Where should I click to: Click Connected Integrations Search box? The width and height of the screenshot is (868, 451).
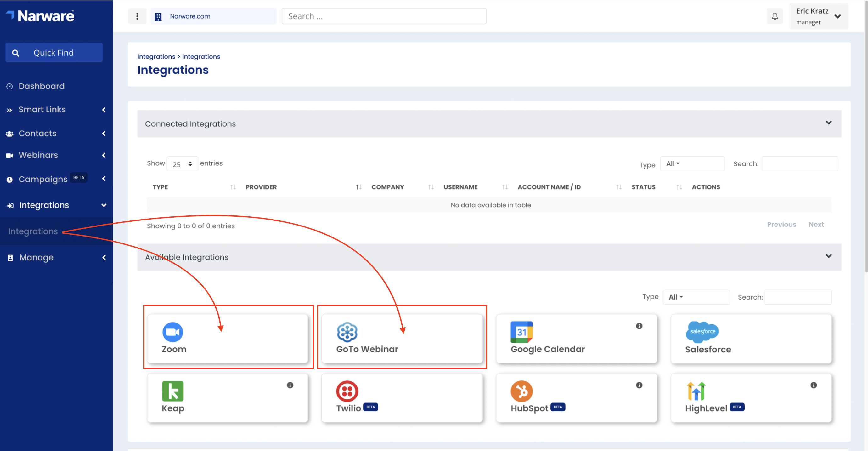[800, 164]
